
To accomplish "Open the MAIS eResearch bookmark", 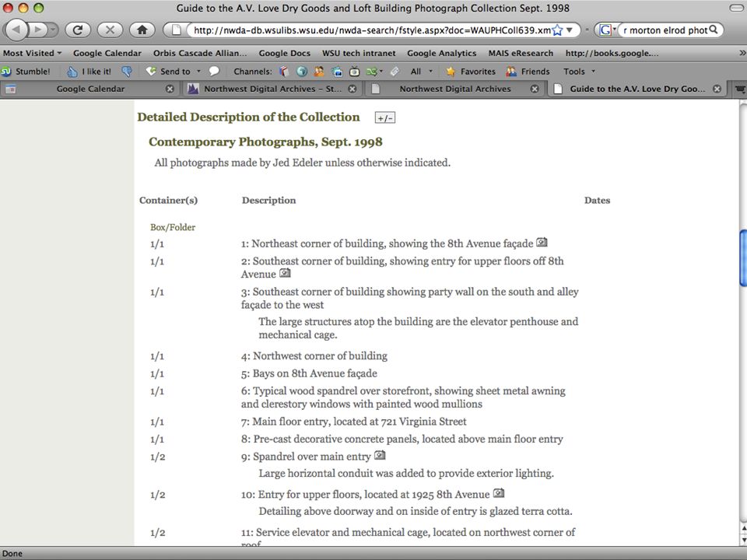I will click(521, 53).
